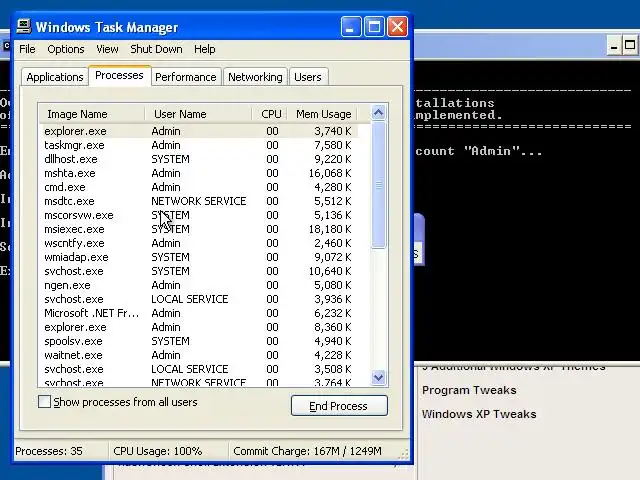Click the process list scroll down arrow
The width and height of the screenshot is (640, 480).
click(378, 377)
